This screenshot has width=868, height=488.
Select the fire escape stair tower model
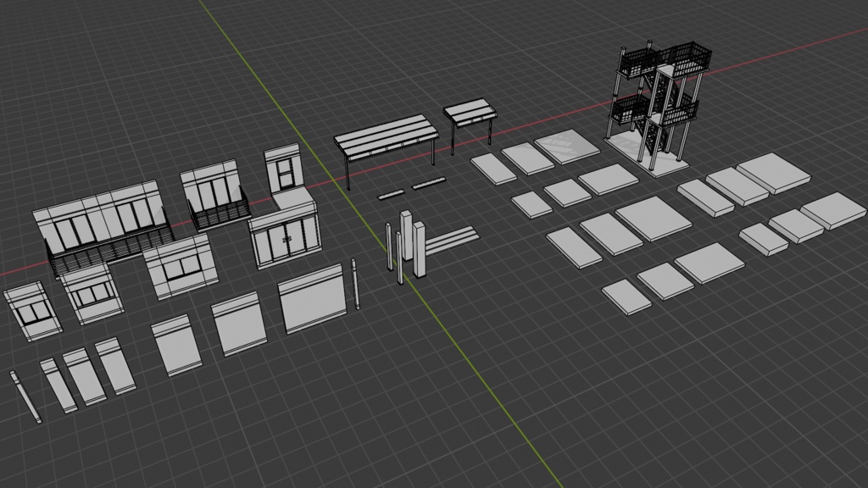coord(658,108)
